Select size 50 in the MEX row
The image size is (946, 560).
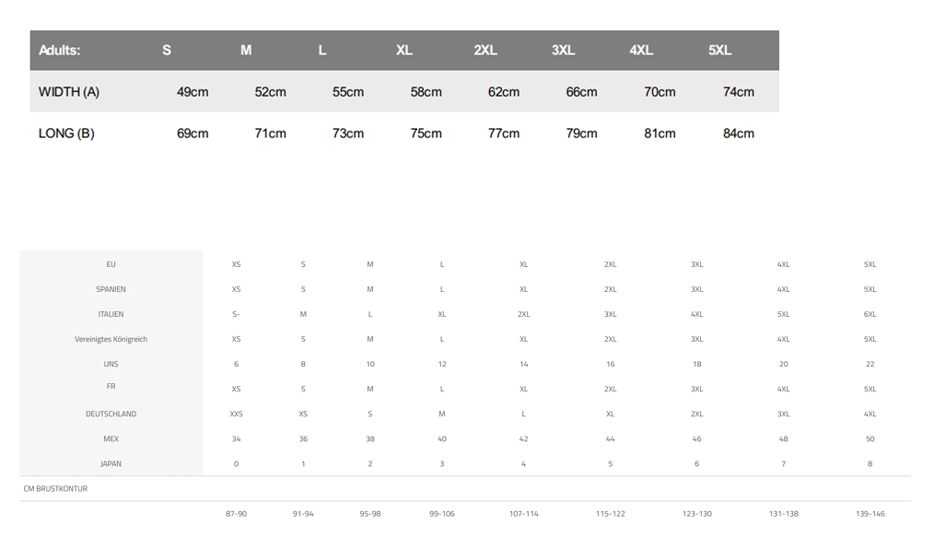[x=870, y=438]
